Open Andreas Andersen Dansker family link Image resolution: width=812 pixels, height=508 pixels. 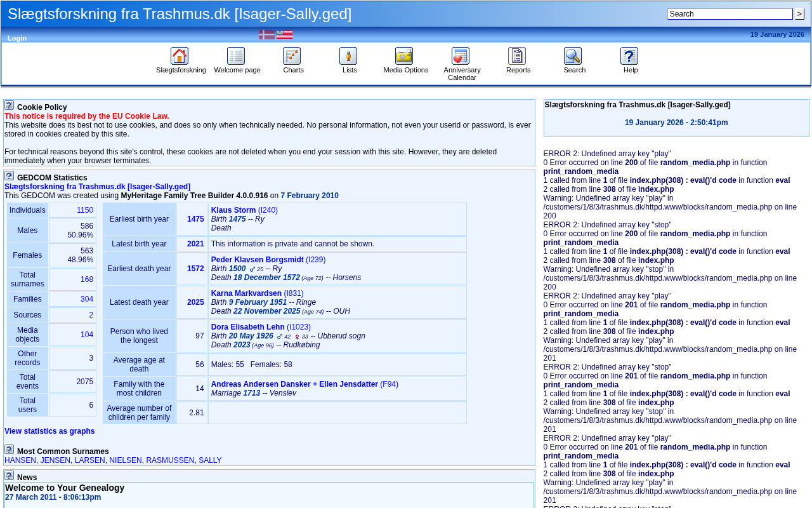[304, 384]
